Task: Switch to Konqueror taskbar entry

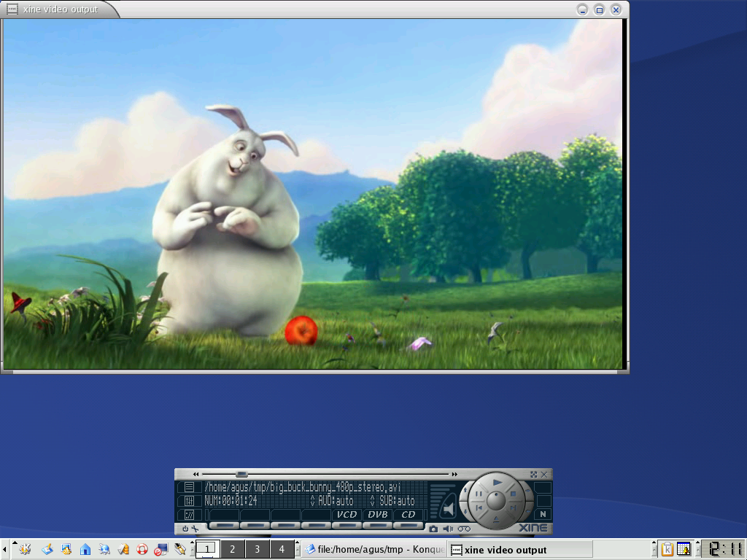Action: 374,550
